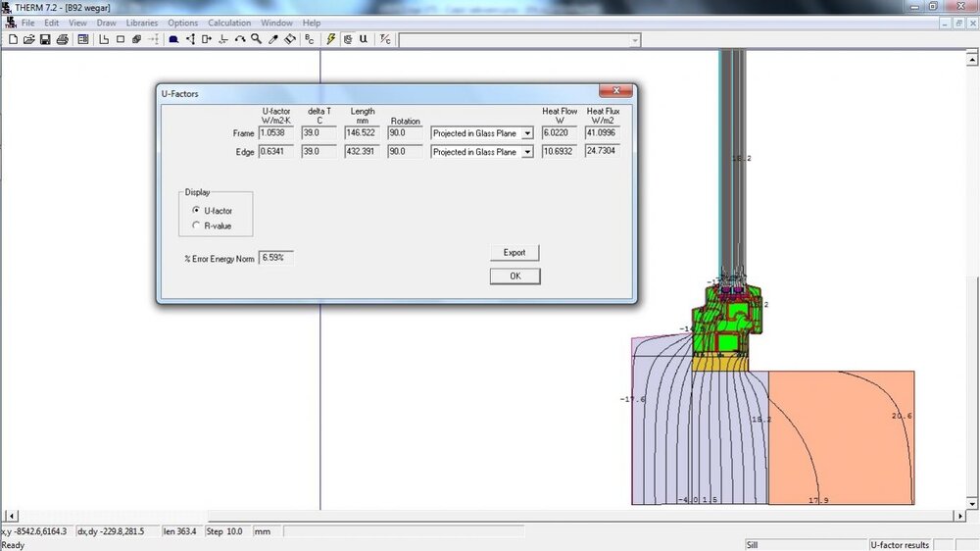
Task: Expand the empty toolbar combo box
Action: point(635,40)
